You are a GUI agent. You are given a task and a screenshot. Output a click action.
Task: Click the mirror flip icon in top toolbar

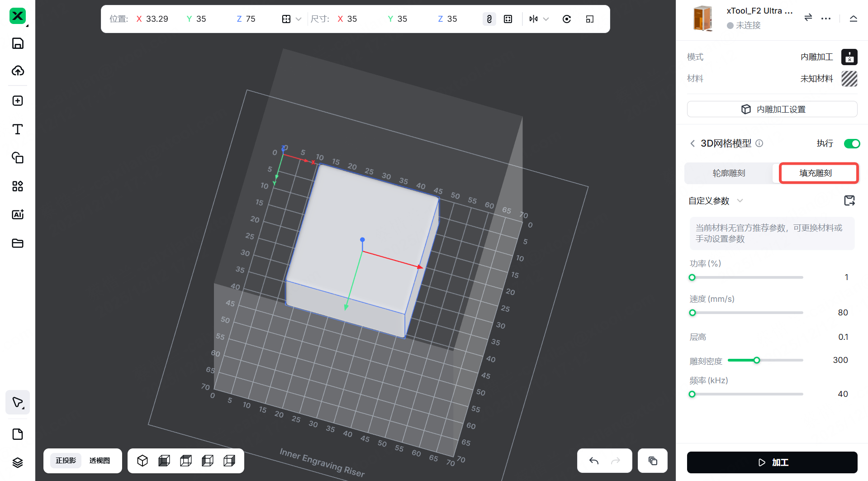pos(534,19)
